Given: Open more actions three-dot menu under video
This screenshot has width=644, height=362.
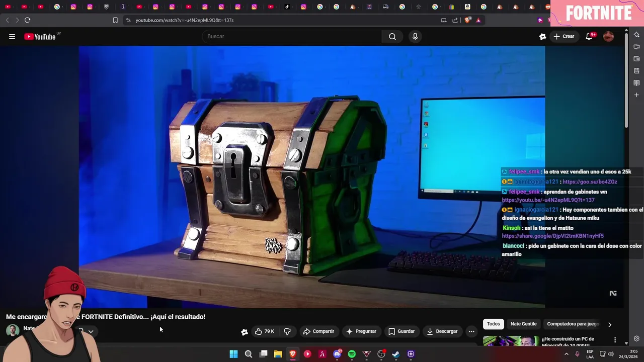Looking at the screenshot, I should (471, 331).
